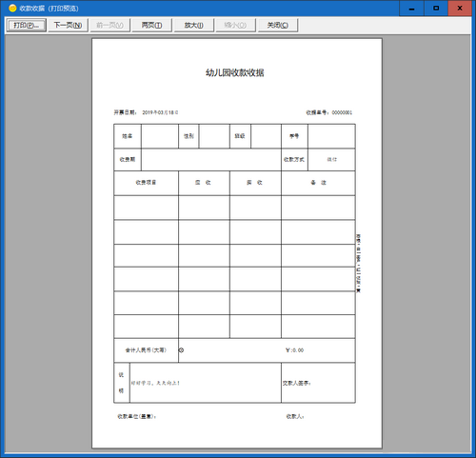The image size is (476, 458).
Task: Click the 打印(P) print button
Action: click(27, 25)
